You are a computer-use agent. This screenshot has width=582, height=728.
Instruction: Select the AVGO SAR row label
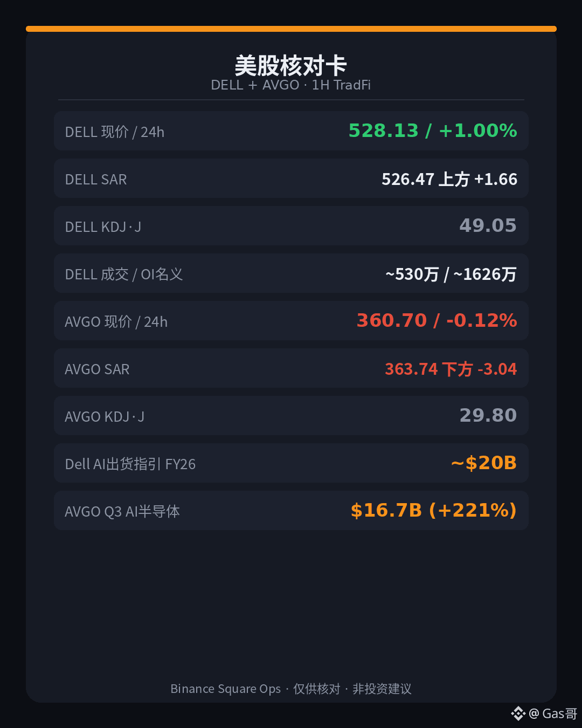pyautogui.click(x=97, y=369)
